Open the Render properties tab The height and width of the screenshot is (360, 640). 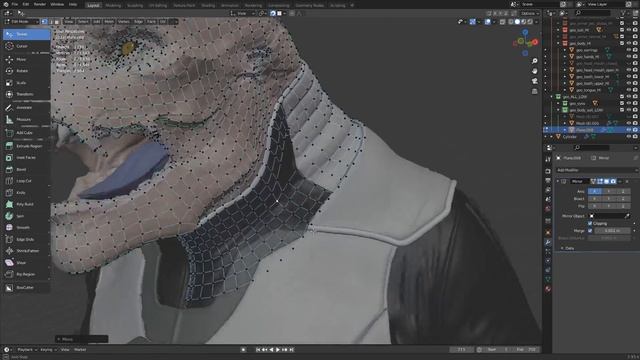click(548, 171)
